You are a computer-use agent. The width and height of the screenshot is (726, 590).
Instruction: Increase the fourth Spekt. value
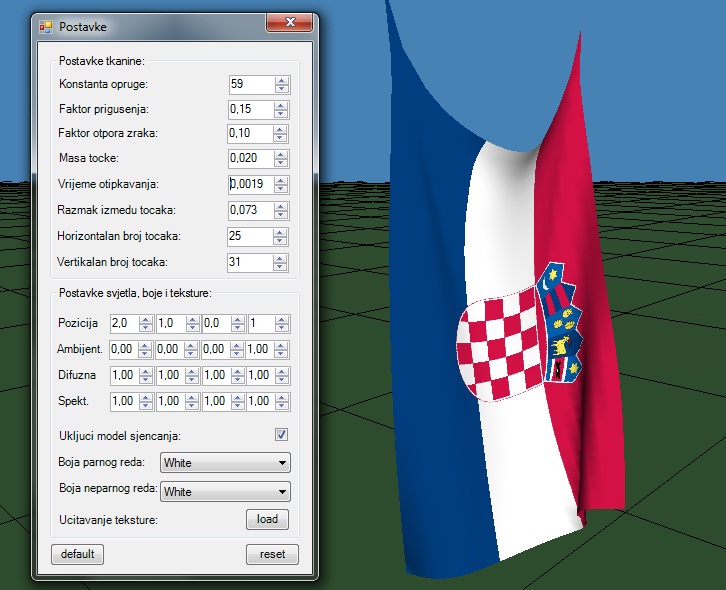pyautogui.click(x=282, y=398)
